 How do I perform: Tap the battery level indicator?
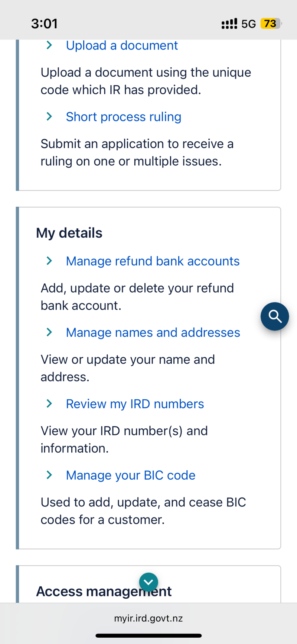pos(271,24)
